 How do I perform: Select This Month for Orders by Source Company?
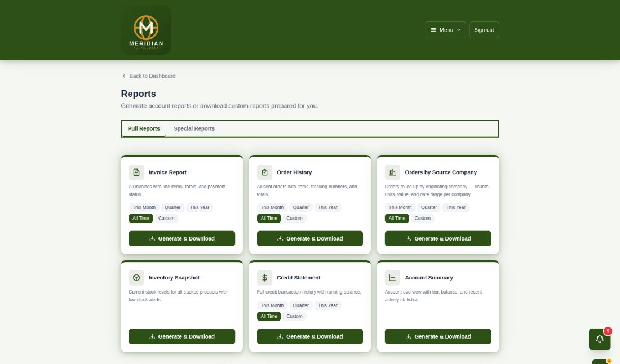coord(400,207)
